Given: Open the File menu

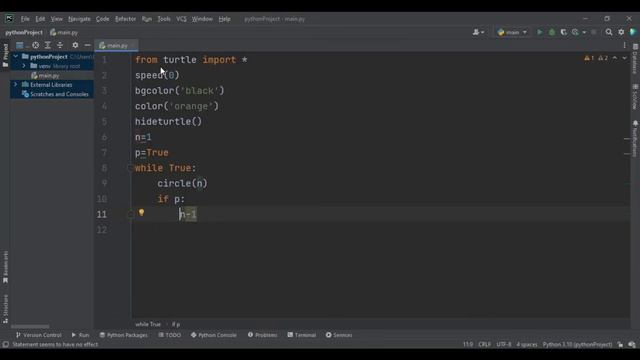Looking at the screenshot, I should click(x=25, y=19).
